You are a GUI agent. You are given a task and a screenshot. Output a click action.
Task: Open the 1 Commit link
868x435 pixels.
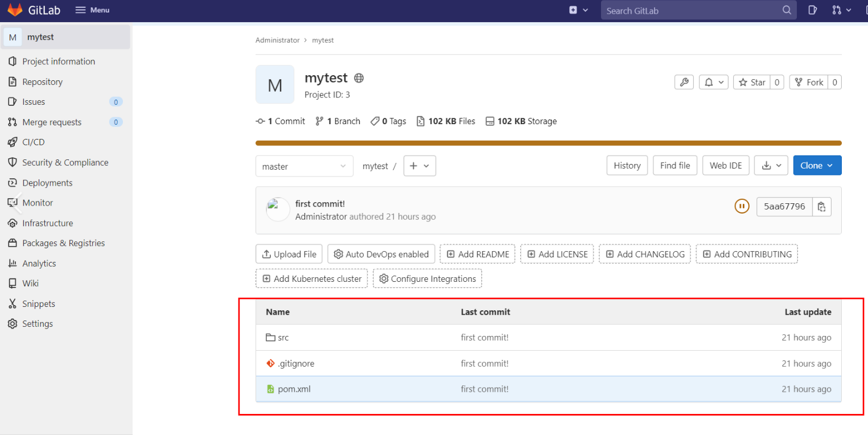pos(281,121)
